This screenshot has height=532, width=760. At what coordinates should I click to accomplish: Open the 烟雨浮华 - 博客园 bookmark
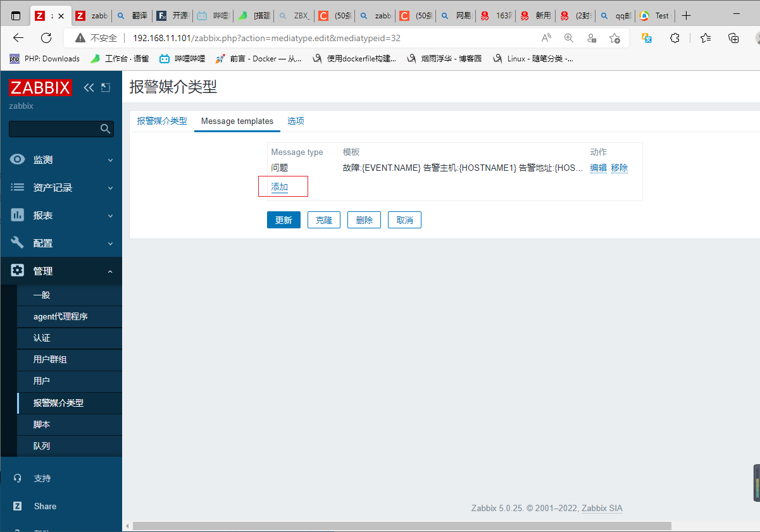(x=444, y=58)
